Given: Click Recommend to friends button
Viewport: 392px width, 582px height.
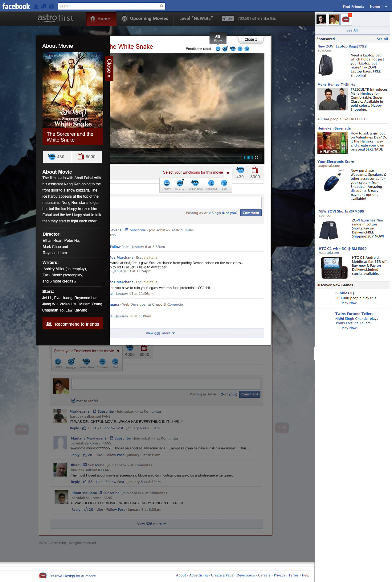Looking at the screenshot, I should (x=73, y=324).
